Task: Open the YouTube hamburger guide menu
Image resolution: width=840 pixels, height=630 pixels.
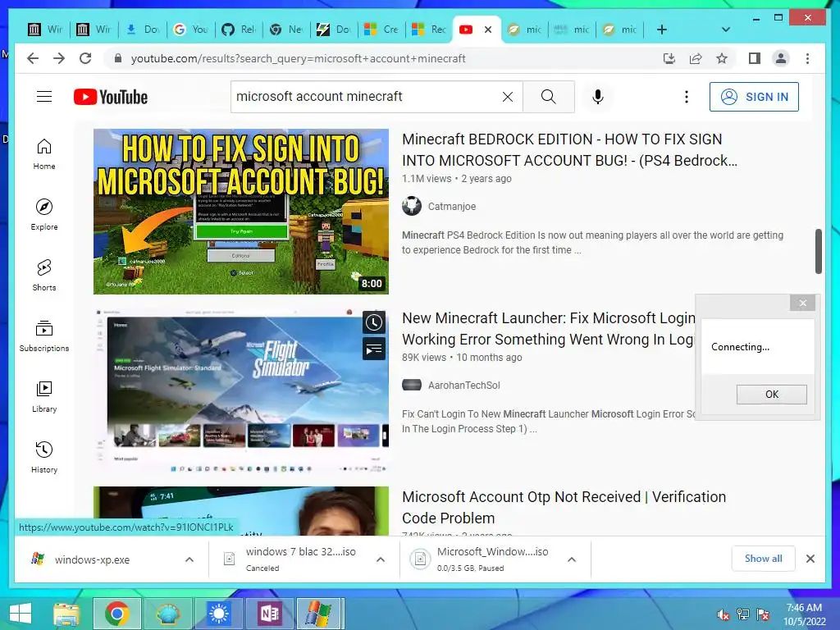Action: click(x=44, y=97)
